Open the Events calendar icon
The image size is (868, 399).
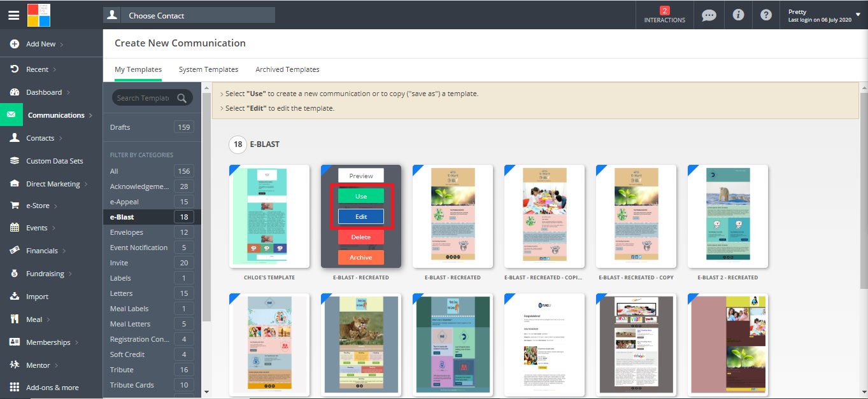pyautogui.click(x=14, y=228)
